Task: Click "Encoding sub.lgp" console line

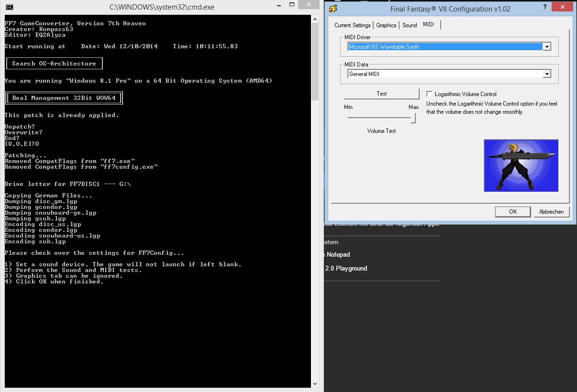Action: coord(35,241)
